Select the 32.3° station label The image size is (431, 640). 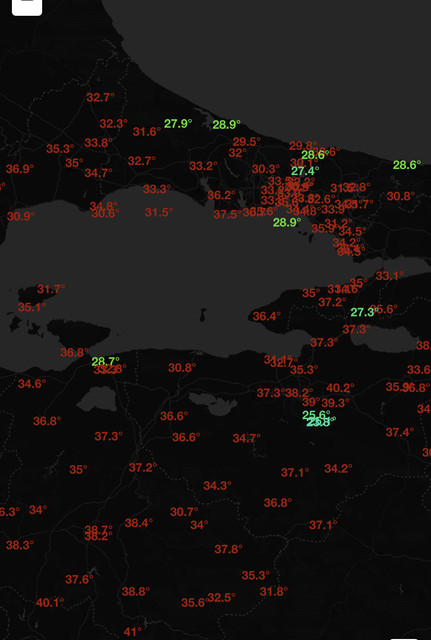pos(114,124)
